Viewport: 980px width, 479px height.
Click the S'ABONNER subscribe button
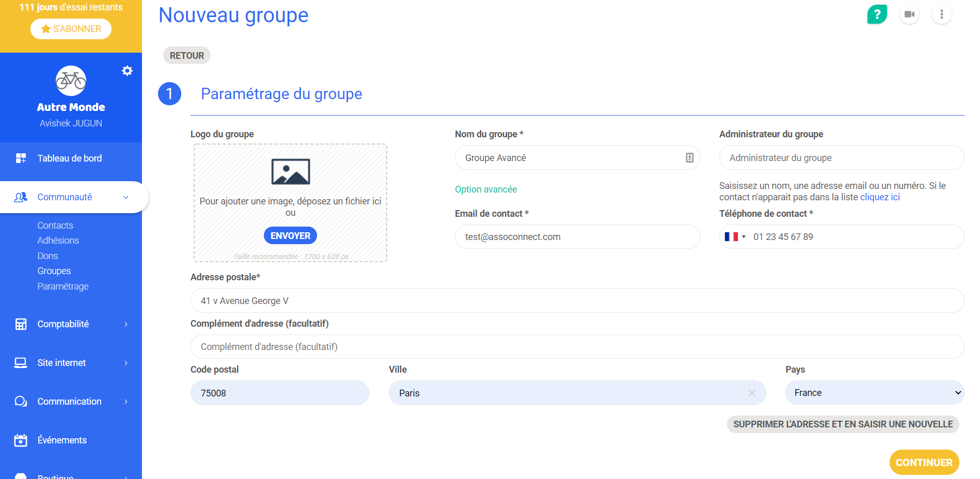pos(71,29)
